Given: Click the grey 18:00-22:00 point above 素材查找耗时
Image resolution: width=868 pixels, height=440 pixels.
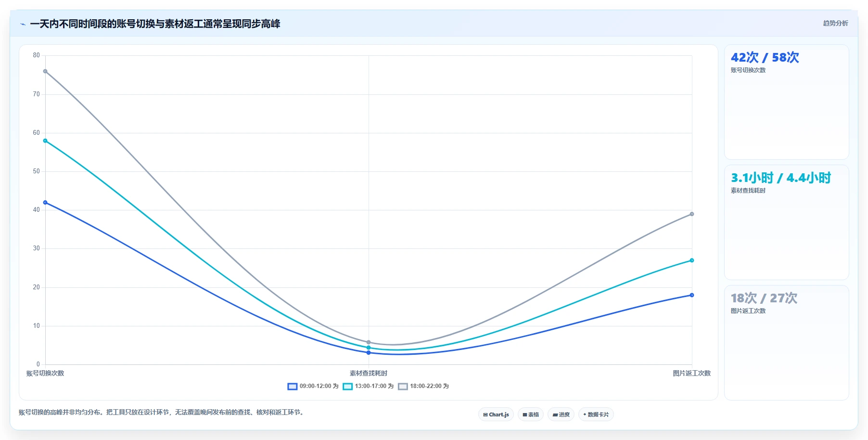Looking at the screenshot, I should click(369, 342).
